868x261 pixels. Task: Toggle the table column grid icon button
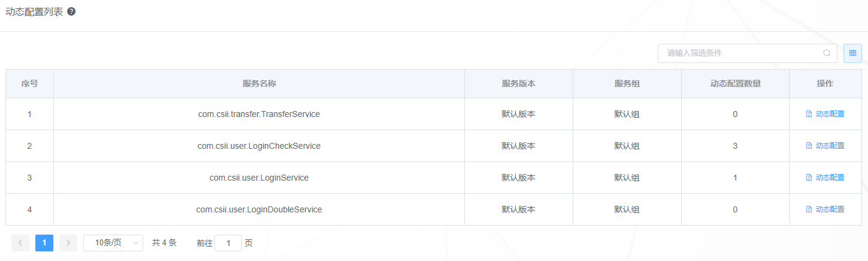click(x=852, y=53)
